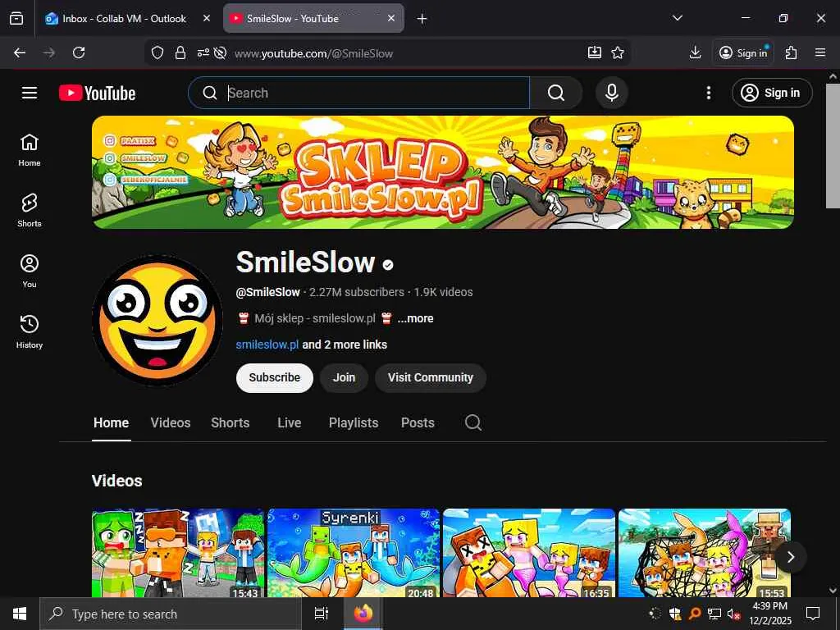Screen dimensions: 840x630
Task: Go to Home in sidebar
Action: point(30,150)
